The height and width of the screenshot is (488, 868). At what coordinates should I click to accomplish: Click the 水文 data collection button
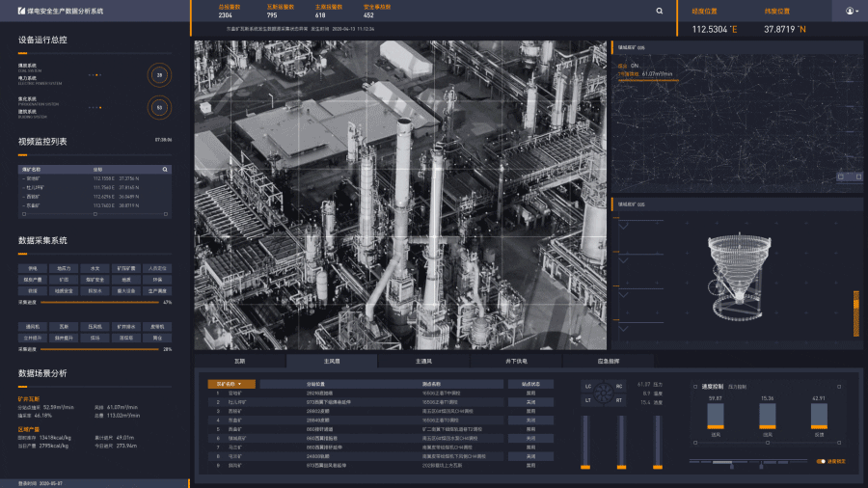(x=95, y=268)
